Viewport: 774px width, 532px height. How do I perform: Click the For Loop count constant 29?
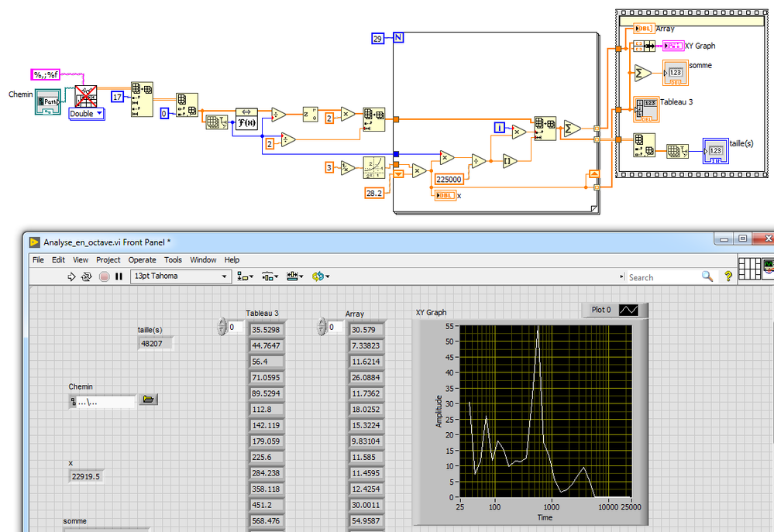[377, 39]
